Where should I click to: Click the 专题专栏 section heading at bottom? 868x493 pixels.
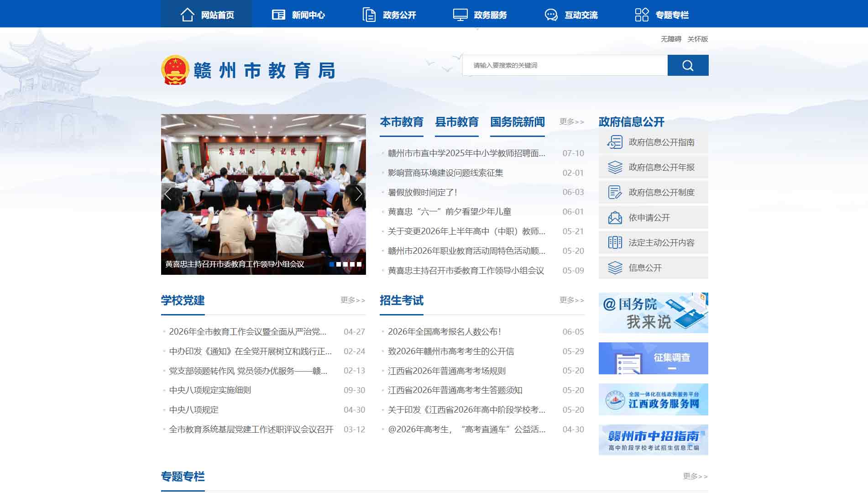(x=183, y=477)
